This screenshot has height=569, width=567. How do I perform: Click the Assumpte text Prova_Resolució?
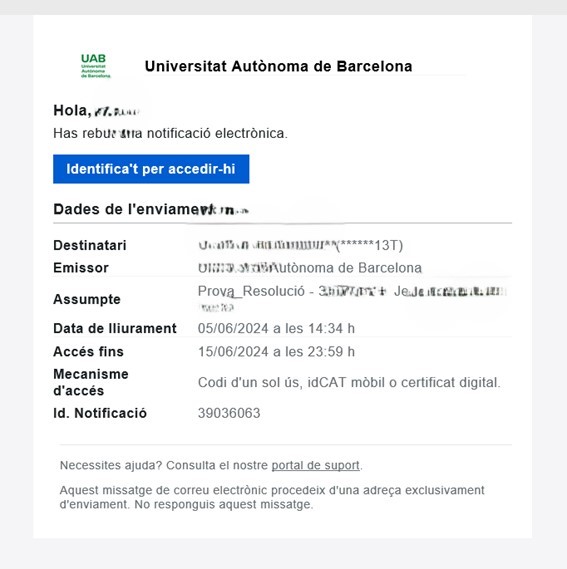click(251, 291)
